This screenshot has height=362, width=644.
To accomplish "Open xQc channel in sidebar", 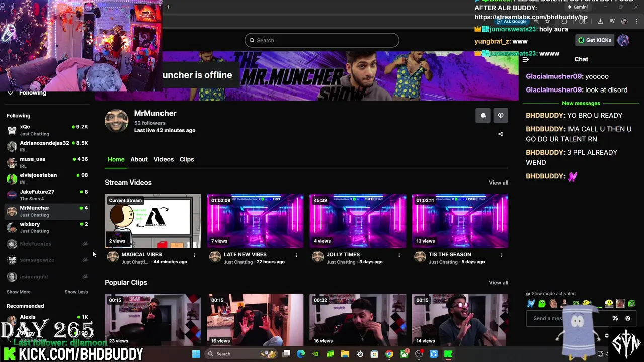I will tap(47, 130).
